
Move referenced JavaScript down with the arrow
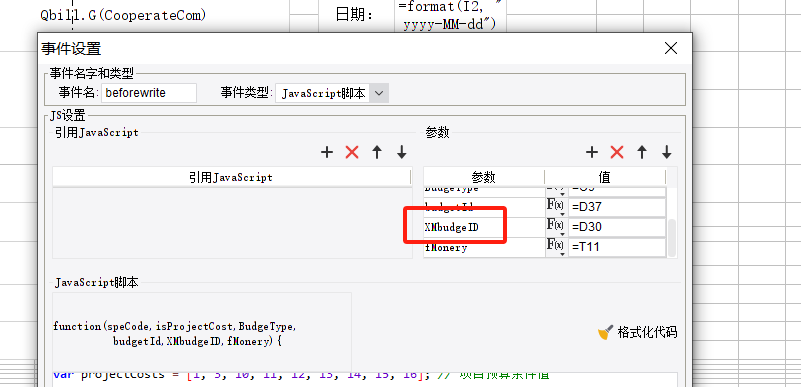pyautogui.click(x=402, y=152)
